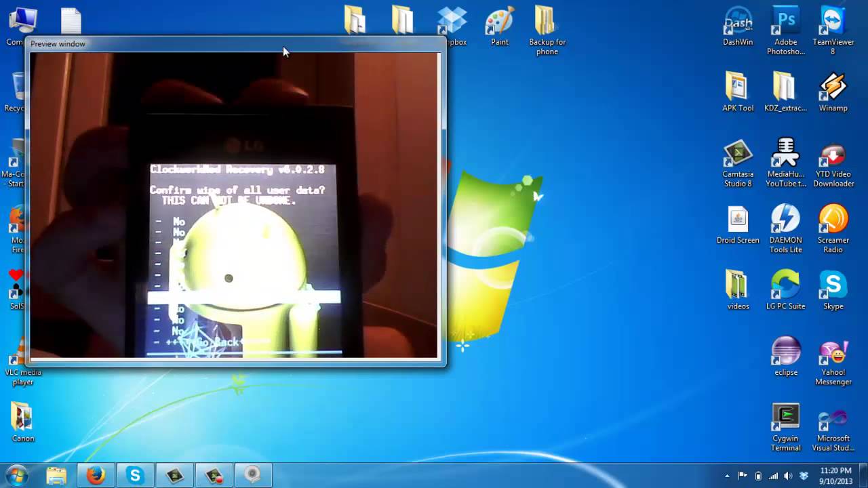The width and height of the screenshot is (868, 488).
Task: Select the videos folder on desktop
Action: pos(738,290)
